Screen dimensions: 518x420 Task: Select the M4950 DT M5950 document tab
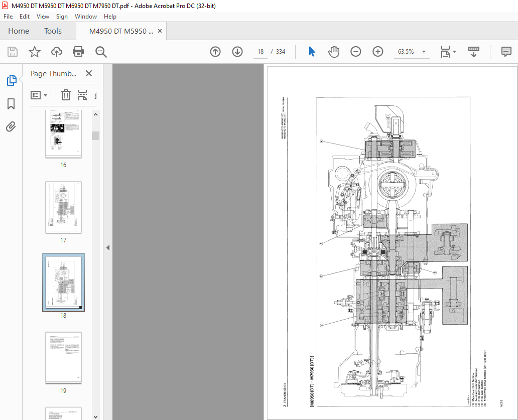tap(121, 31)
